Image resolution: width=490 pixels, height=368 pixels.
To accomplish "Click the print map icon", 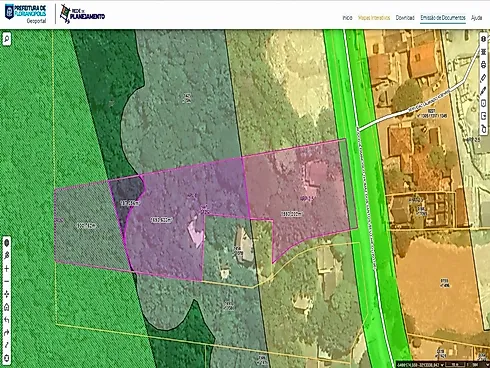I will coord(484,65).
